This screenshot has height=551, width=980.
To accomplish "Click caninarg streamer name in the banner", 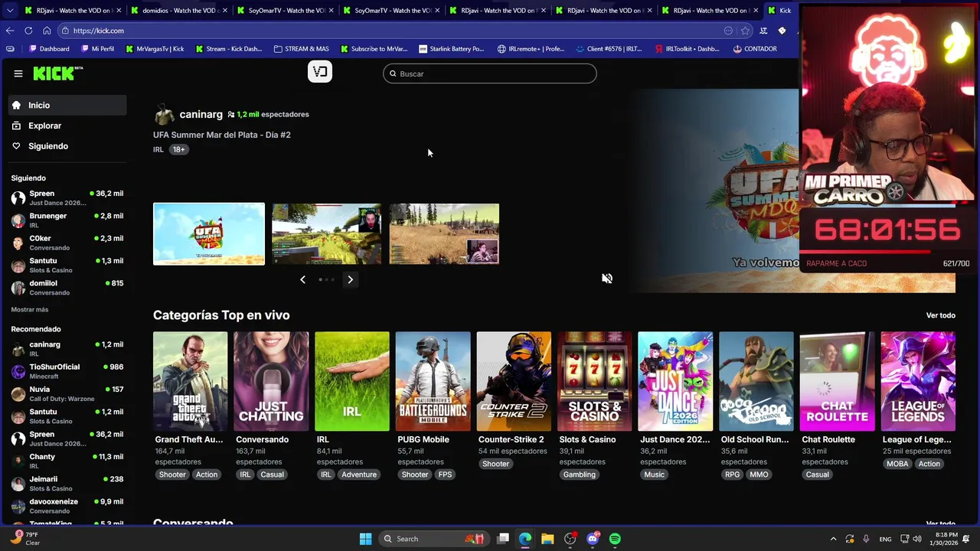I will click(201, 114).
